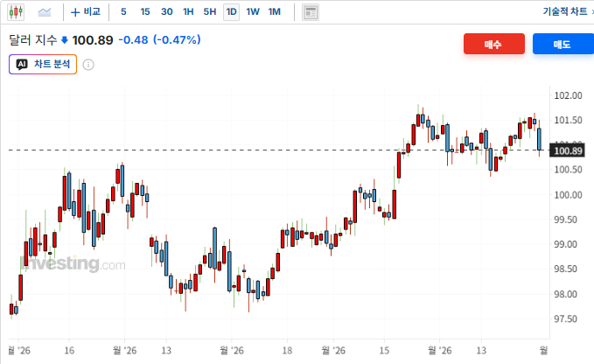594x364 pixels.
Task: Click the 100.89 price label on axis
Action: pyautogui.click(x=568, y=150)
